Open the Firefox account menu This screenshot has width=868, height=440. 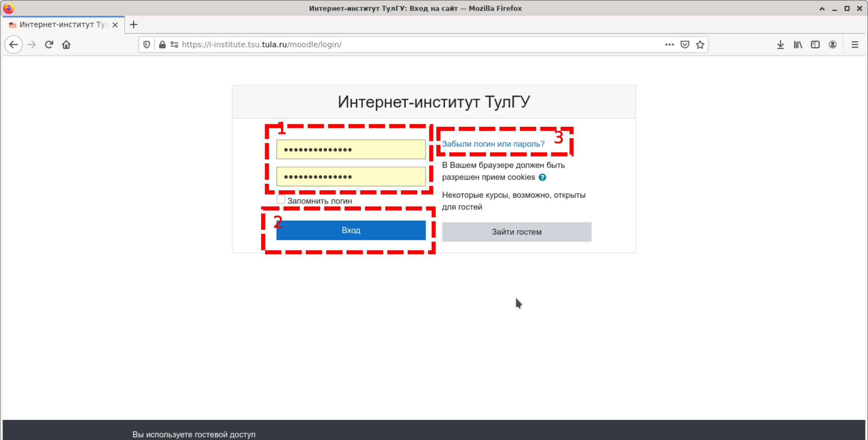833,45
